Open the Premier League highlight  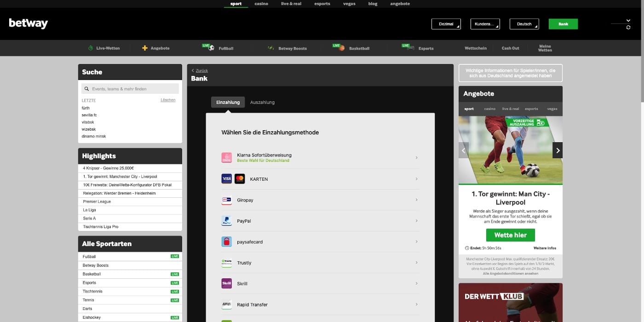pyautogui.click(x=130, y=201)
